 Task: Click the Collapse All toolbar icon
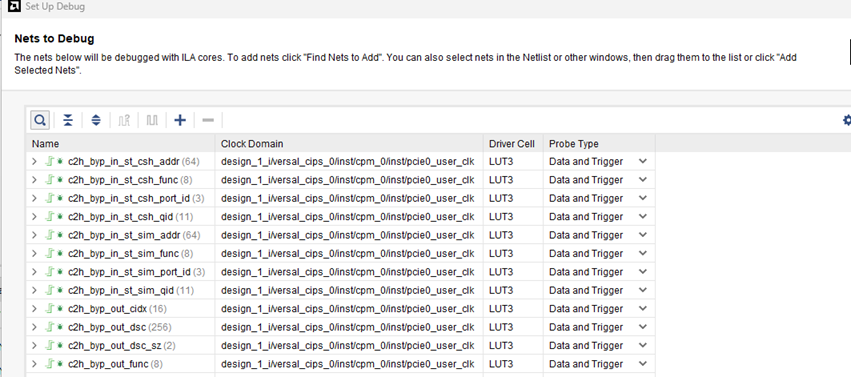(x=68, y=120)
